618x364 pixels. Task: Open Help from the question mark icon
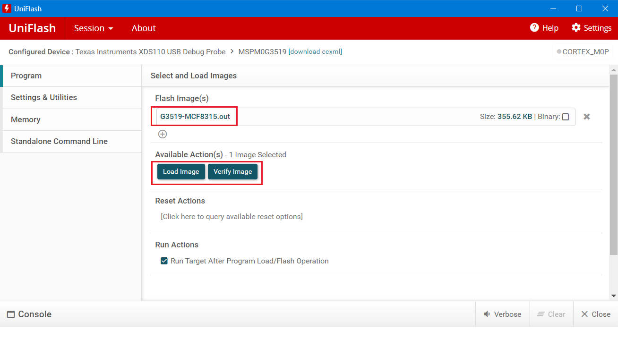(x=534, y=28)
